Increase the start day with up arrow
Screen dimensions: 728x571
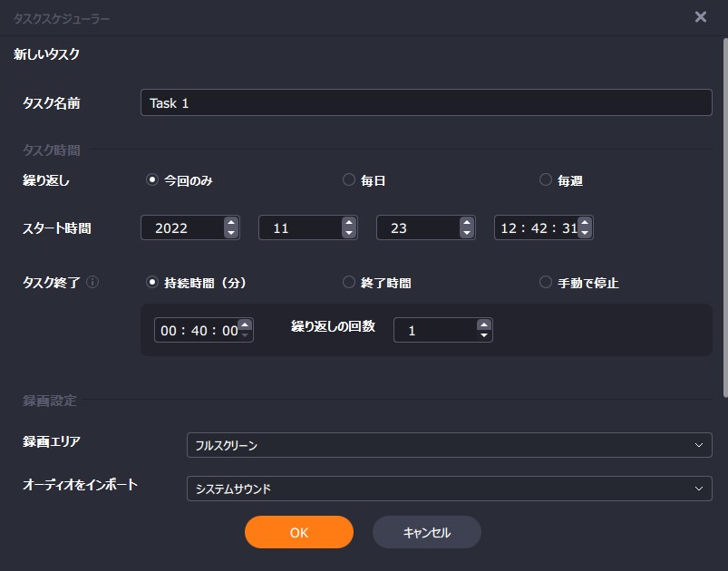(x=467, y=222)
